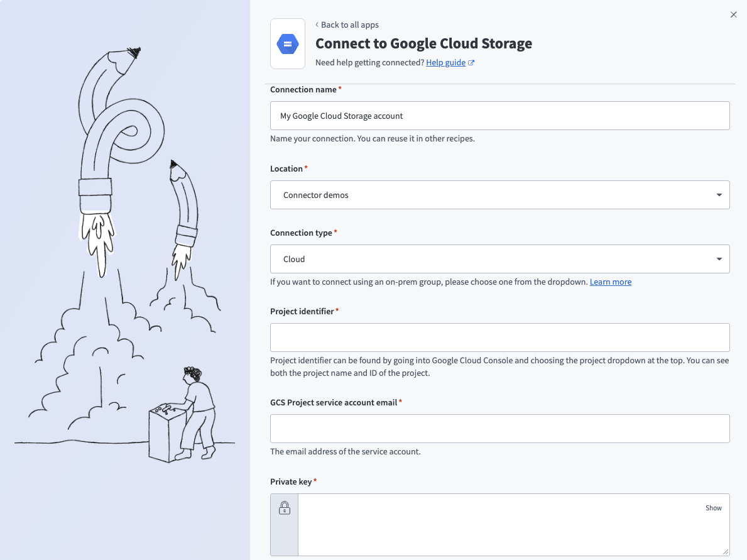The width and height of the screenshot is (747, 560).
Task: Click the external link icon after Help guide
Action: 471,62
